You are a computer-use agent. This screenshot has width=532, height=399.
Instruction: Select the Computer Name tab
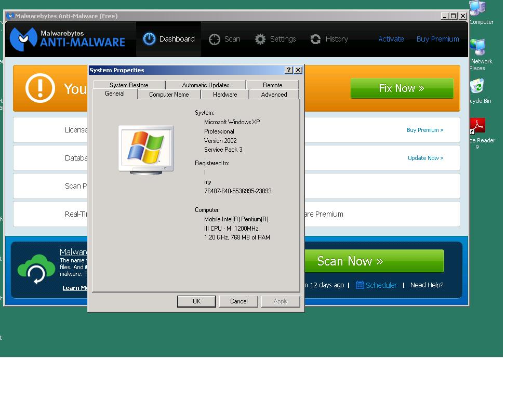(169, 95)
